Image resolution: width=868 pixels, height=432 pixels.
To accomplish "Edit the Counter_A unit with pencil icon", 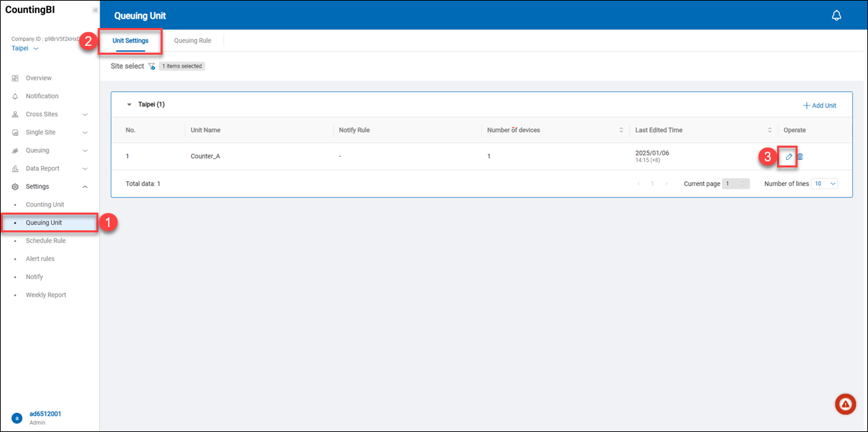I will coord(788,157).
